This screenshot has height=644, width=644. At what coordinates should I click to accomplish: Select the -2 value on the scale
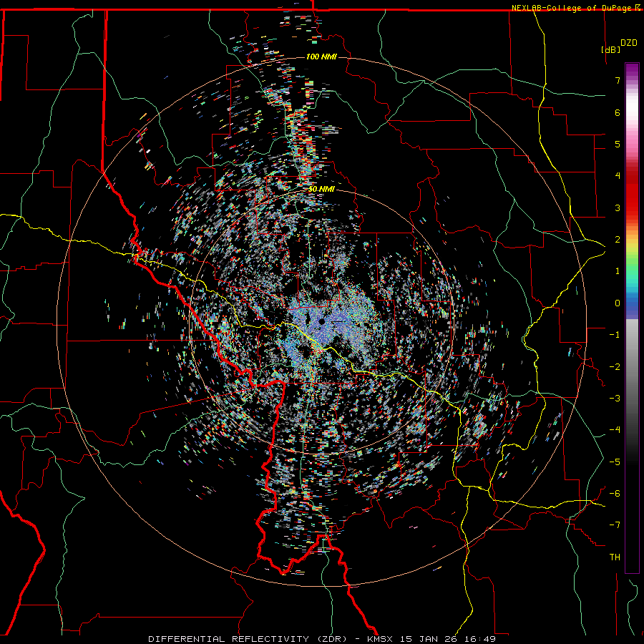[x=615, y=367]
